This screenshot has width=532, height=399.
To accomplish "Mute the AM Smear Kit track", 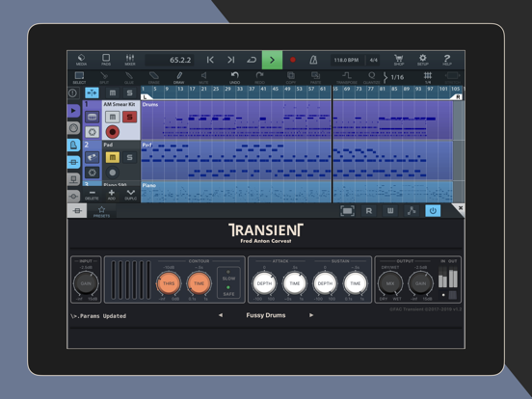I will pyautogui.click(x=113, y=117).
